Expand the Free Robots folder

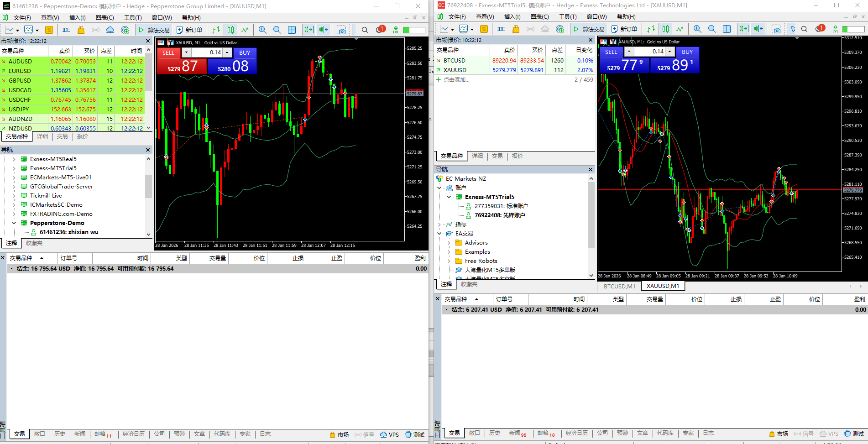pos(449,261)
